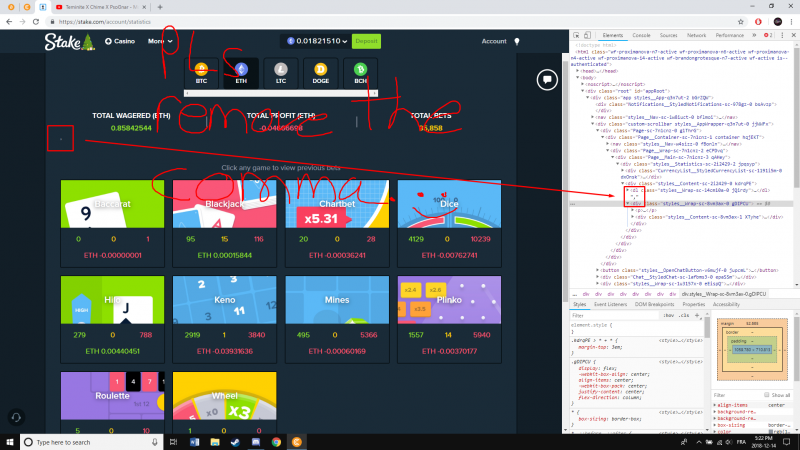The image size is (800, 450).
Task: Open the Baccarat game card
Action: click(112, 223)
